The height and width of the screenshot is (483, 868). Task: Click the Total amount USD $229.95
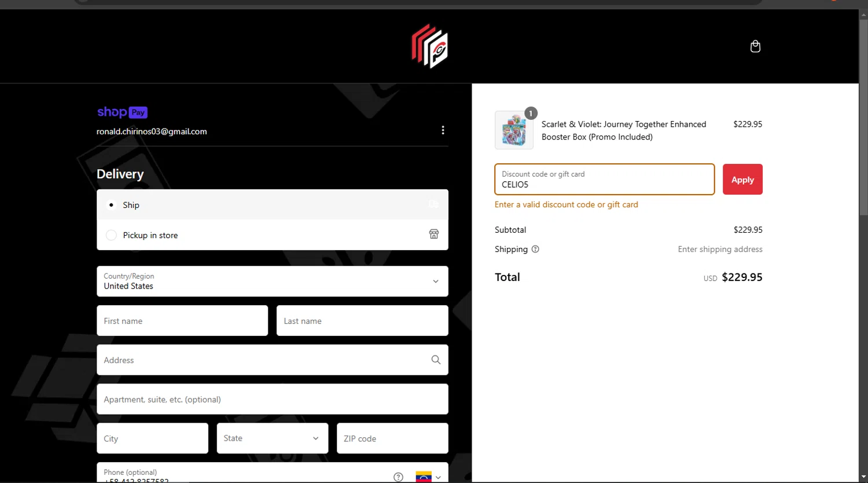[733, 277]
